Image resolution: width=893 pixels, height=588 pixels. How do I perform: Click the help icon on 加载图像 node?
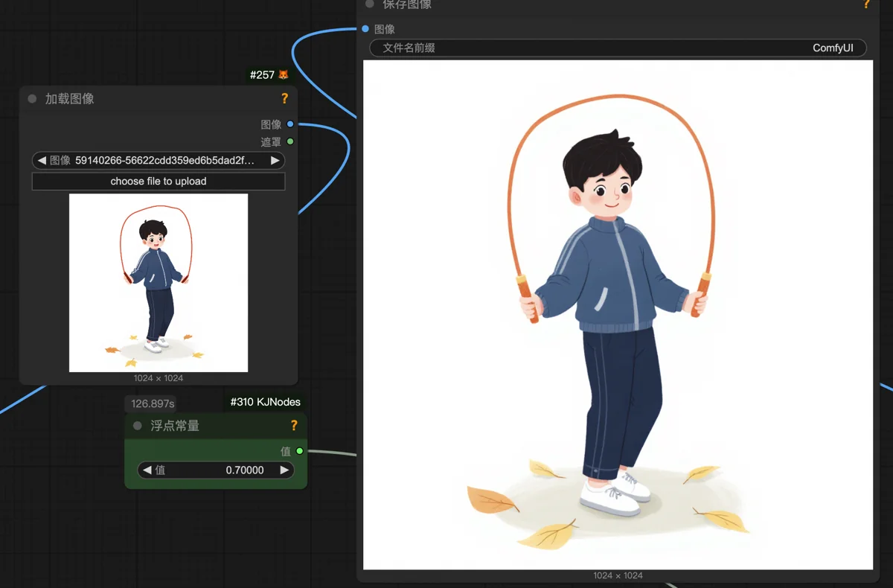tap(284, 98)
